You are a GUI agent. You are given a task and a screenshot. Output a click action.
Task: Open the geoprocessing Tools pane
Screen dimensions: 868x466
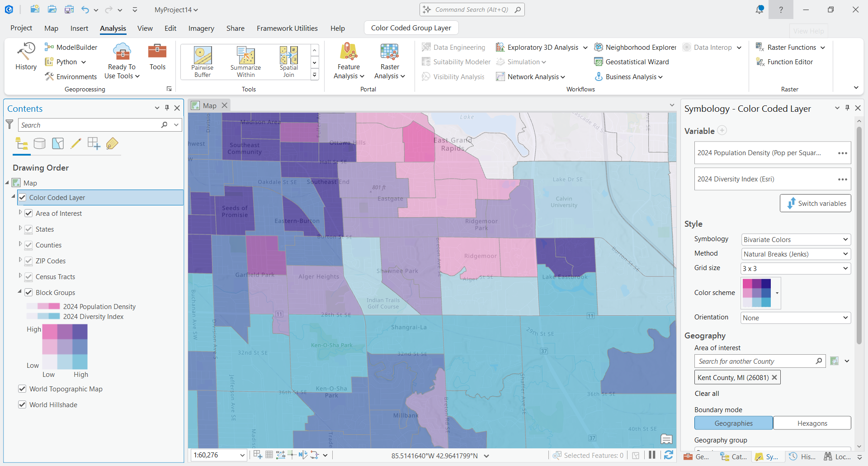(157, 57)
